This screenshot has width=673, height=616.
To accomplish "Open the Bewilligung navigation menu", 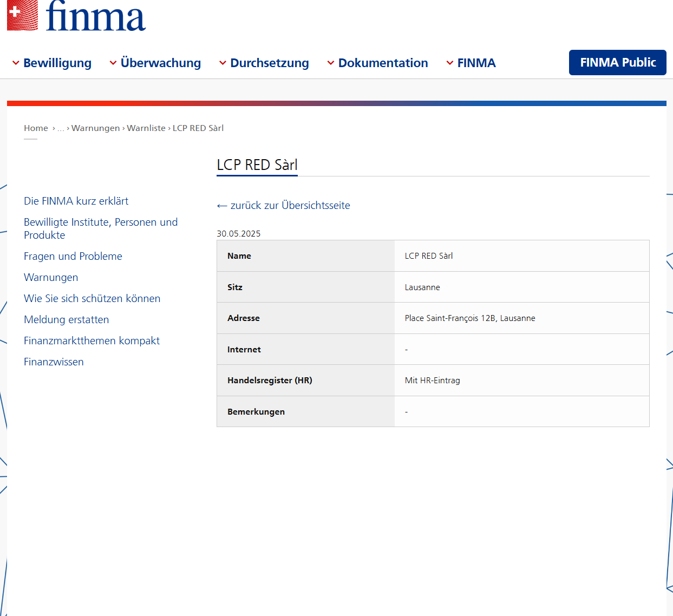I will click(x=57, y=63).
